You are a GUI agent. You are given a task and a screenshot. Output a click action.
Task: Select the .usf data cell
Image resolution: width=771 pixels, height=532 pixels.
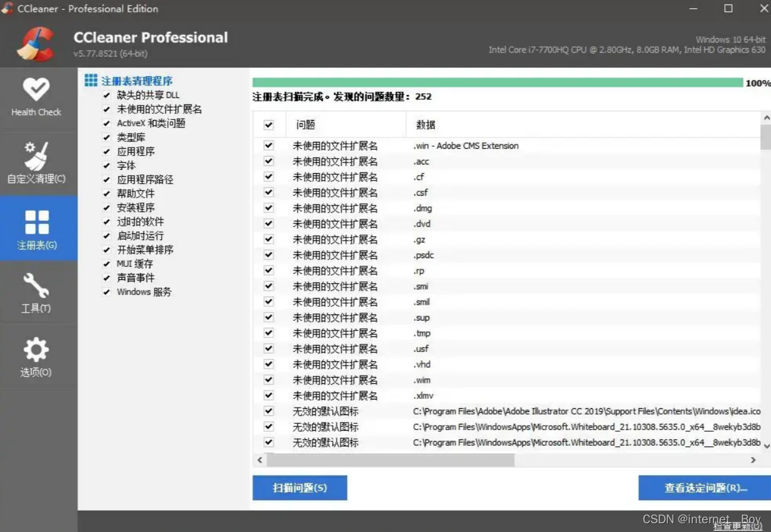point(421,349)
